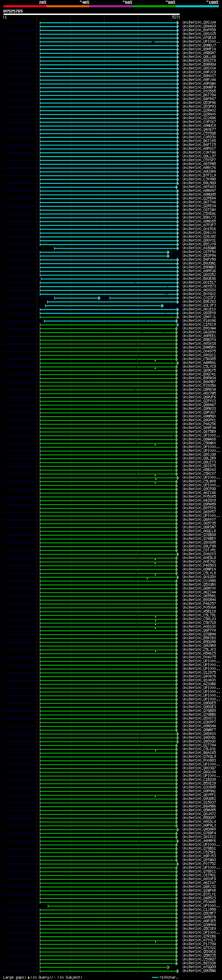This screenshot has width=222, height=980.
Task: Click the alignment arrowhead of UniRef100_Q3LVF3
Action: pos(163,306)
